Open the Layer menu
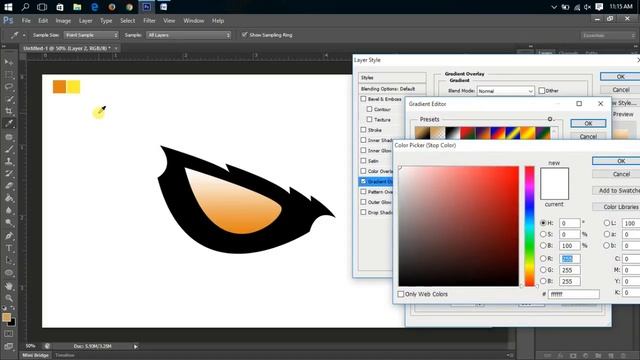This screenshot has width=640, height=360. point(85,20)
